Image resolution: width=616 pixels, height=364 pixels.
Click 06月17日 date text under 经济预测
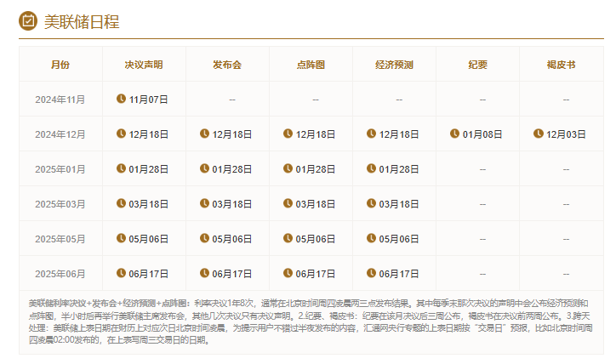click(399, 274)
